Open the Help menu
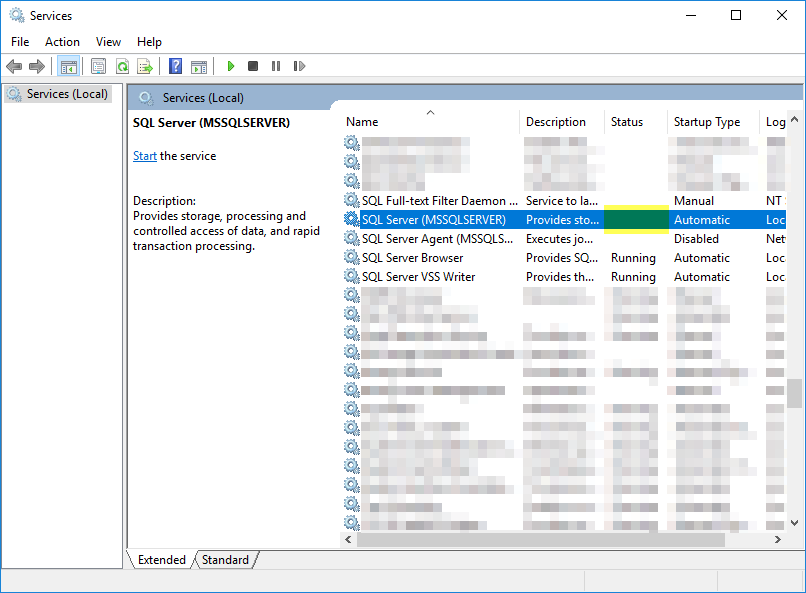Image resolution: width=806 pixels, height=593 pixels. pyautogui.click(x=149, y=42)
